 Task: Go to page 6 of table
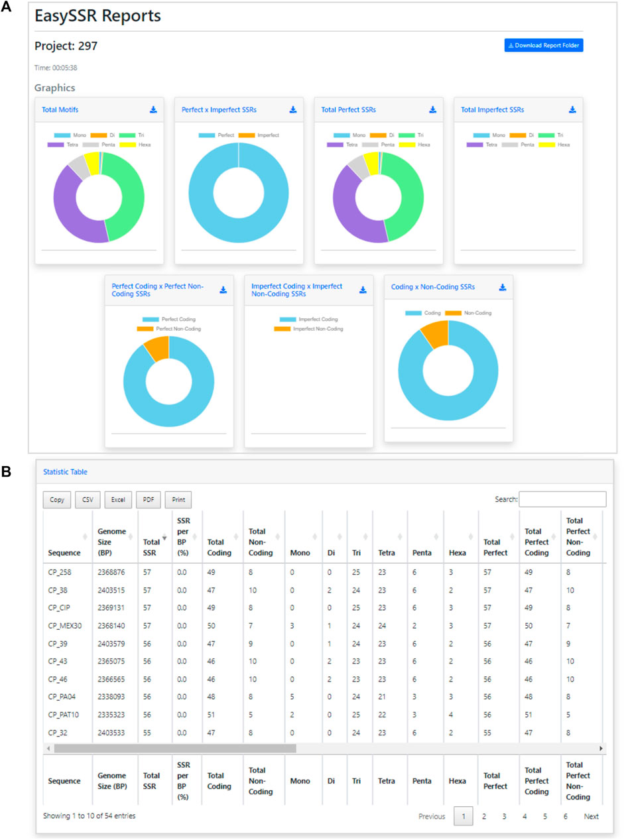click(x=566, y=817)
